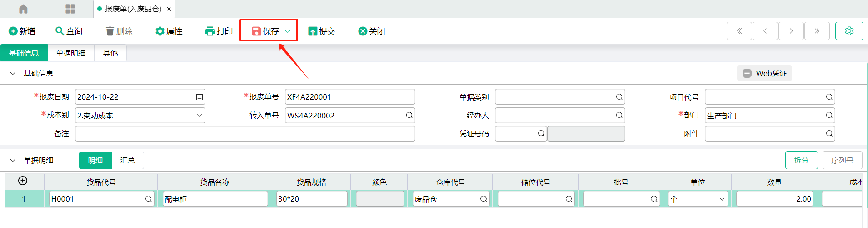
Task: Click the 拆分 button
Action: point(801,160)
